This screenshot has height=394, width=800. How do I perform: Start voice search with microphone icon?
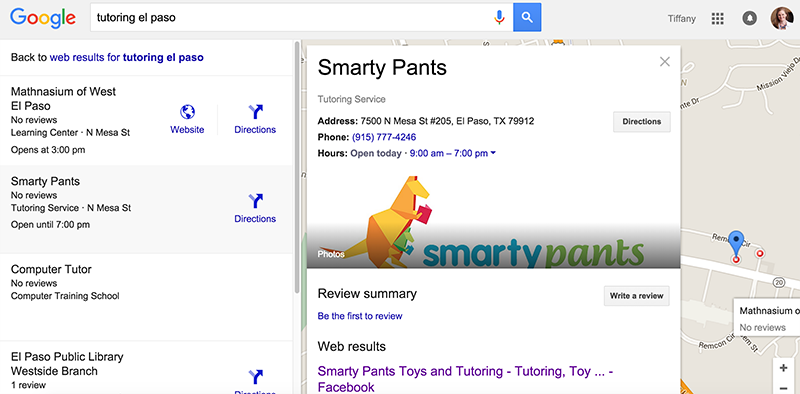[499, 17]
